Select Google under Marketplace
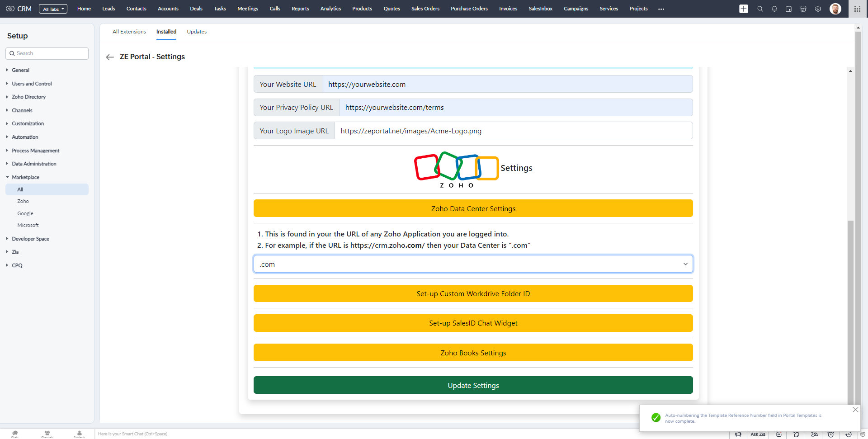 pos(25,213)
